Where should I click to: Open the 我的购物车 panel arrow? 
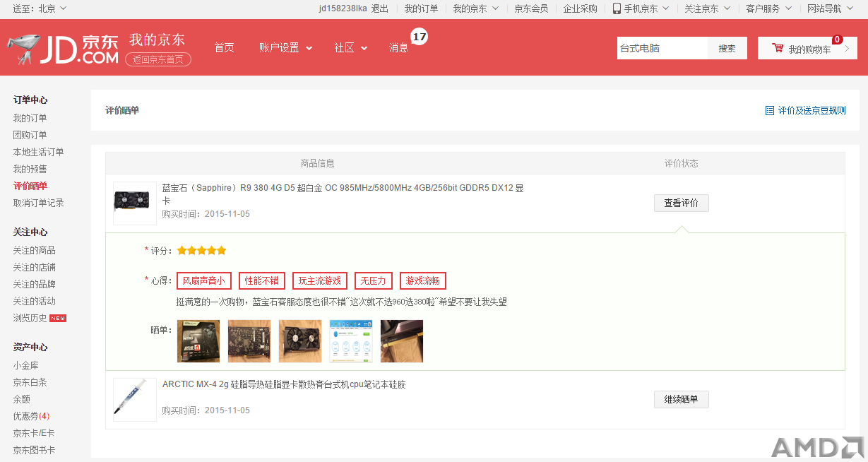point(846,48)
